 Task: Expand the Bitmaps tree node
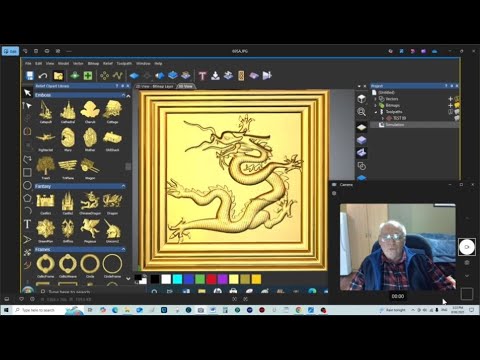tap(375, 105)
